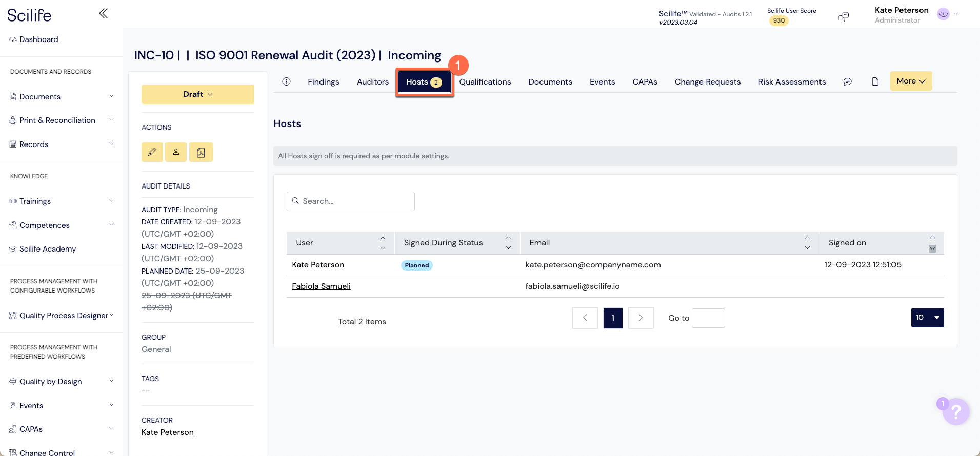Open the Draft status dropdown
This screenshot has height=456, width=980.
click(x=197, y=94)
